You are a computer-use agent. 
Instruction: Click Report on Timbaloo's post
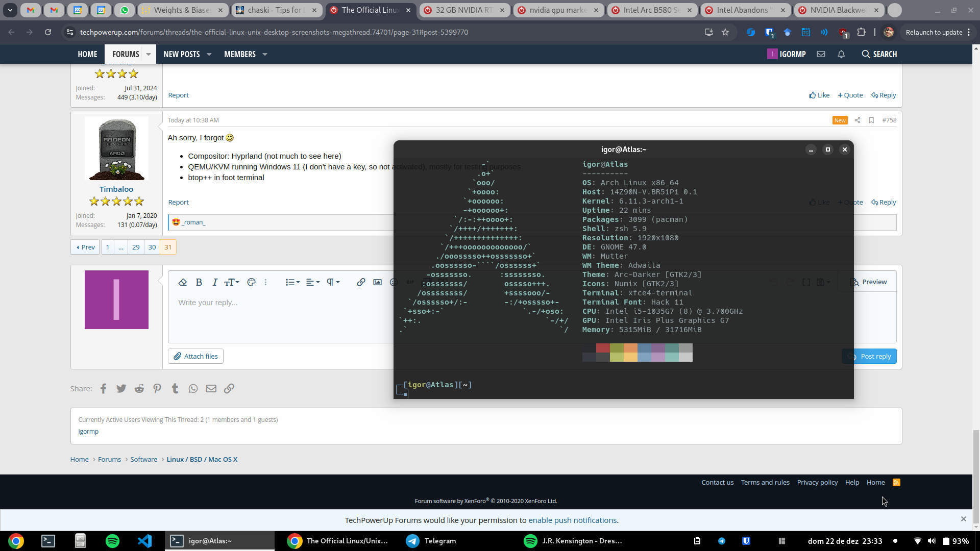pos(179,203)
